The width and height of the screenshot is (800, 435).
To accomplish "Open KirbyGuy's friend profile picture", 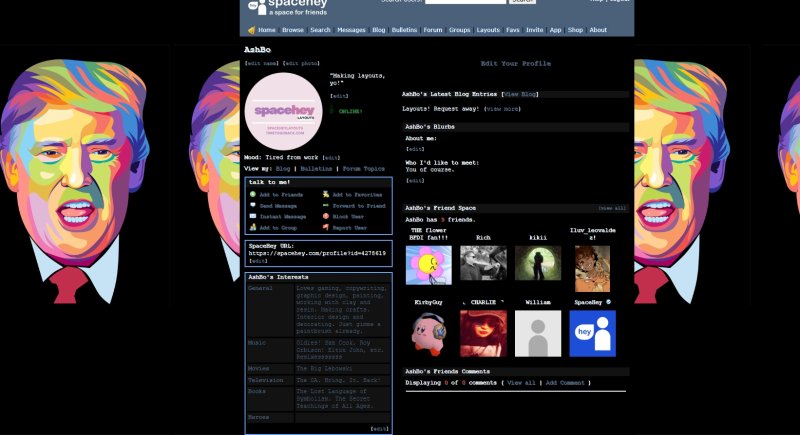I will coord(428,333).
